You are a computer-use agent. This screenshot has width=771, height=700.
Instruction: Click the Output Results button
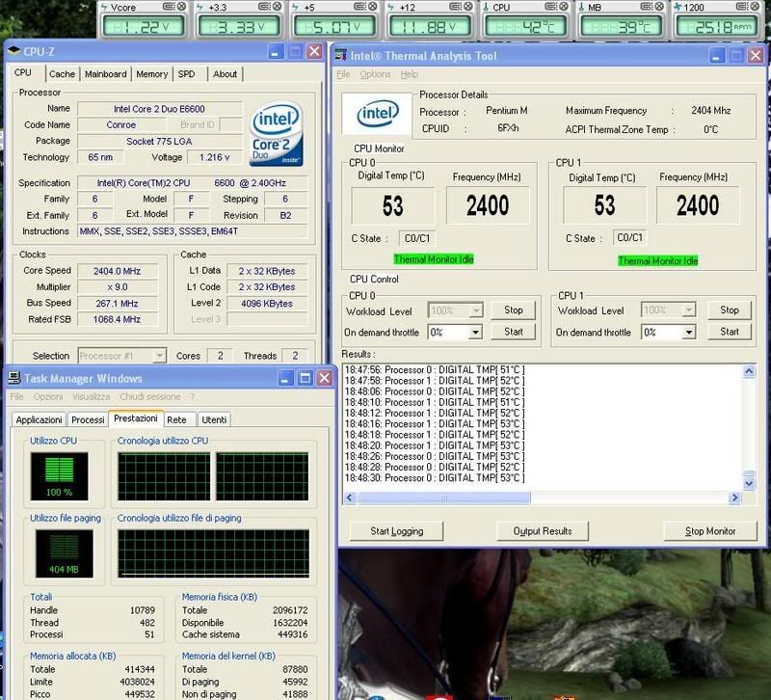543,531
